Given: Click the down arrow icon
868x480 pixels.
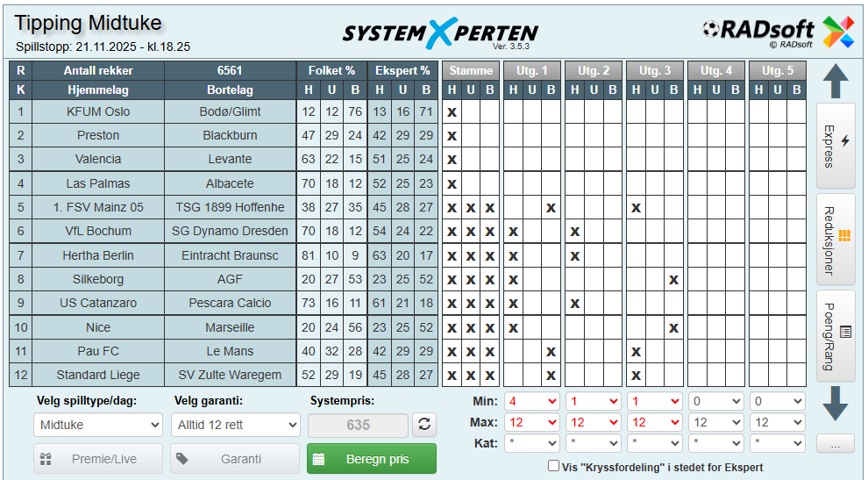Looking at the screenshot, I should pos(836,404).
